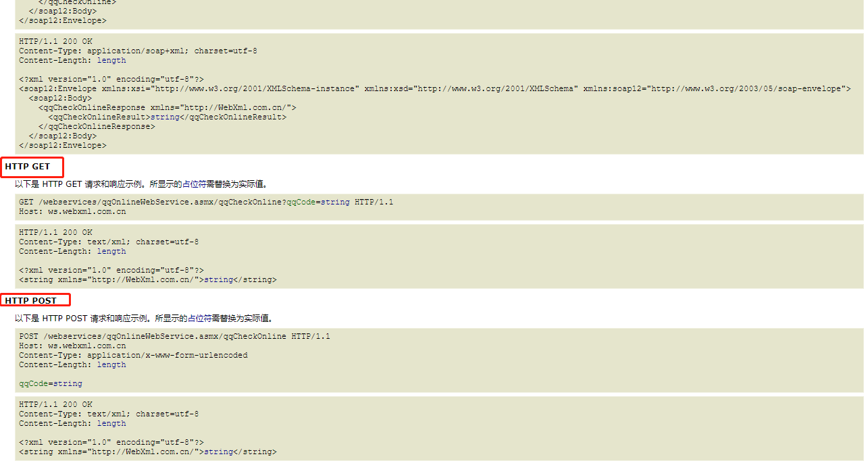The height and width of the screenshot is (467, 868).
Task: Click text/xml Content-Type line in the GET response
Action: click(x=109, y=242)
